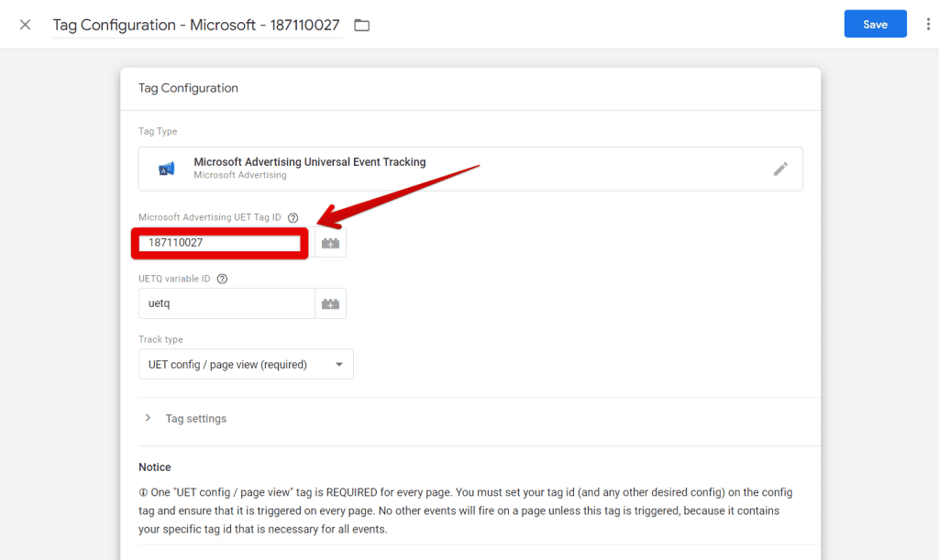Click the Notice heading text
Image resolution: width=939 pixels, height=560 pixels.
[x=154, y=467]
